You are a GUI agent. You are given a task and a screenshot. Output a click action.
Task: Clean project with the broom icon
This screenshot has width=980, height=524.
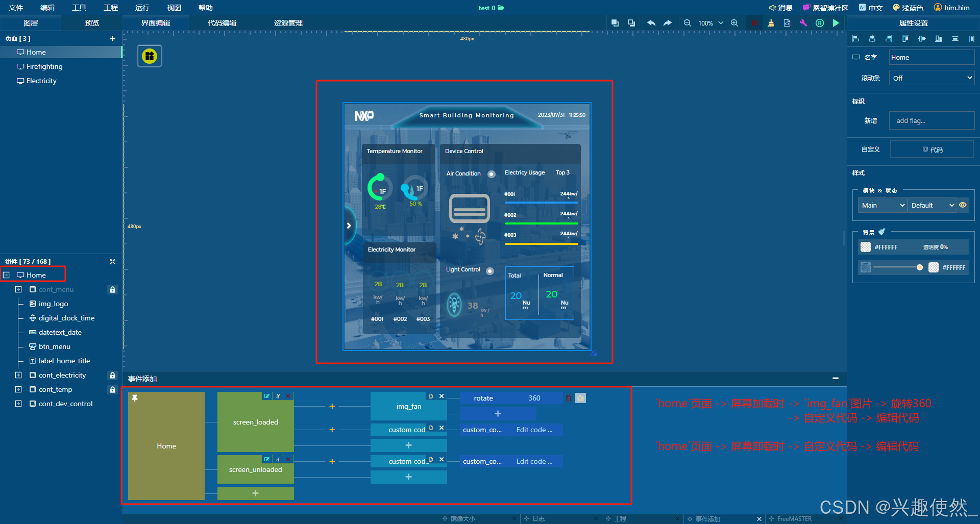[x=771, y=23]
